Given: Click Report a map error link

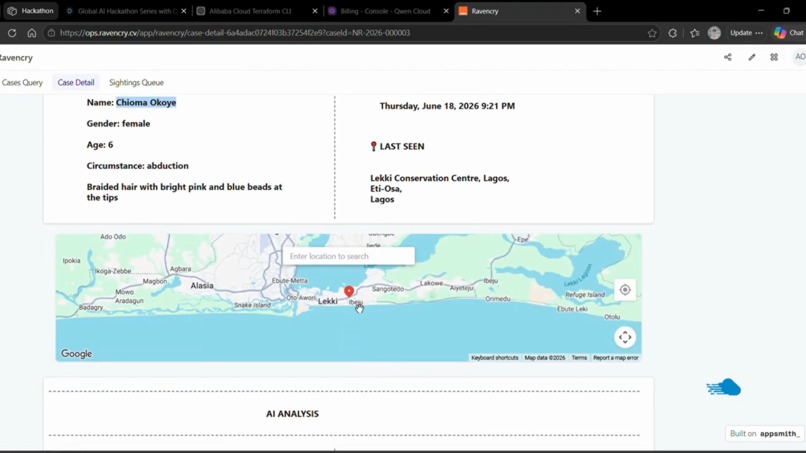Looking at the screenshot, I should pos(615,357).
